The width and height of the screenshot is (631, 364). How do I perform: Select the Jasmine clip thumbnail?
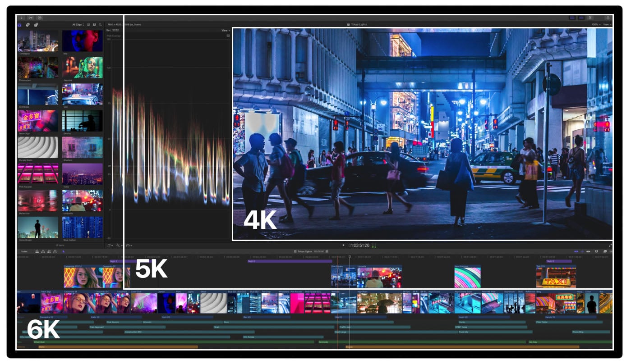point(82,67)
